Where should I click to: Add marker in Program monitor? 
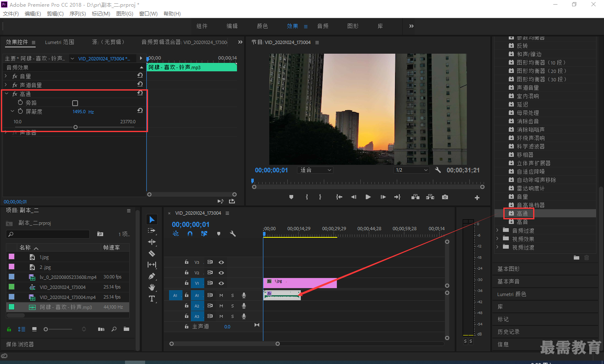(x=291, y=197)
